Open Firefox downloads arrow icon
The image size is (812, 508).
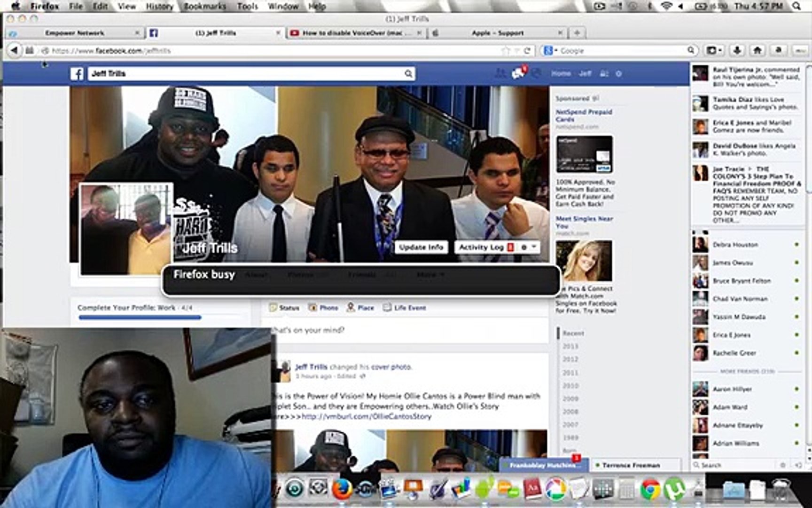(x=737, y=50)
